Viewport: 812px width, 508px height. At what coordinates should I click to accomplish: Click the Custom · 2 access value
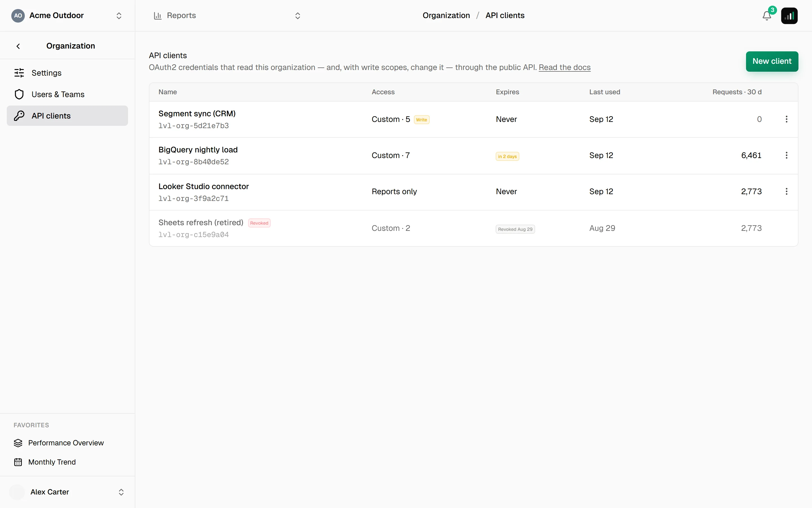390,229
